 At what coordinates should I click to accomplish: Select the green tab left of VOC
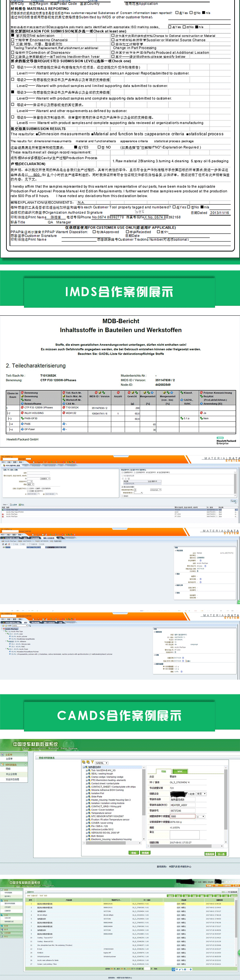tap(164, 771)
